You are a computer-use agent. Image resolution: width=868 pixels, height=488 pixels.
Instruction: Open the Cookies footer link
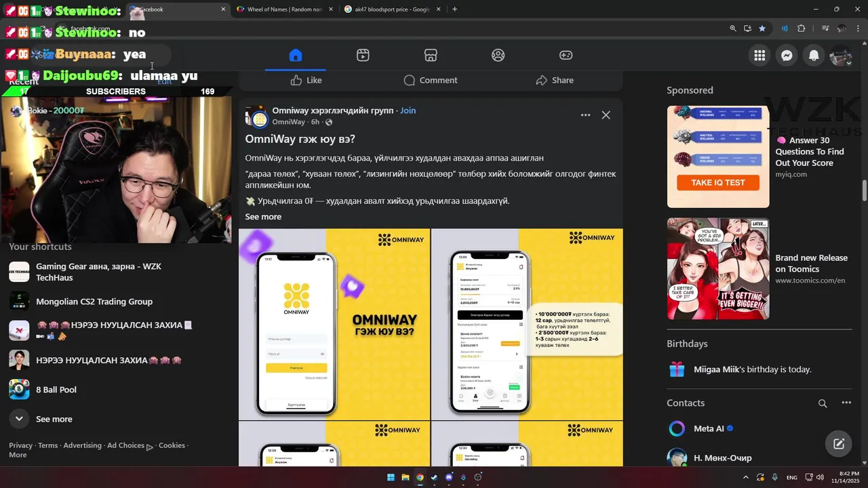[x=172, y=445]
